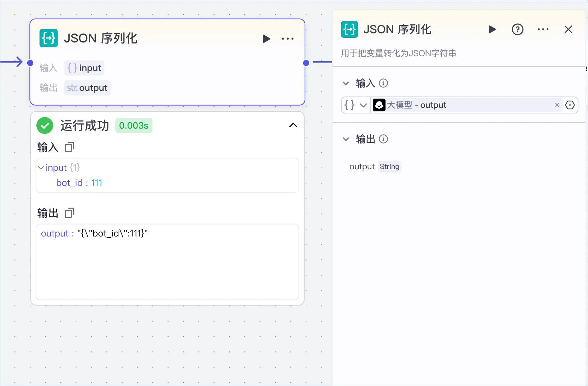Screen dimensions: 588x386
Task: Open the variable type dropdown
Action: (x=355, y=105)
